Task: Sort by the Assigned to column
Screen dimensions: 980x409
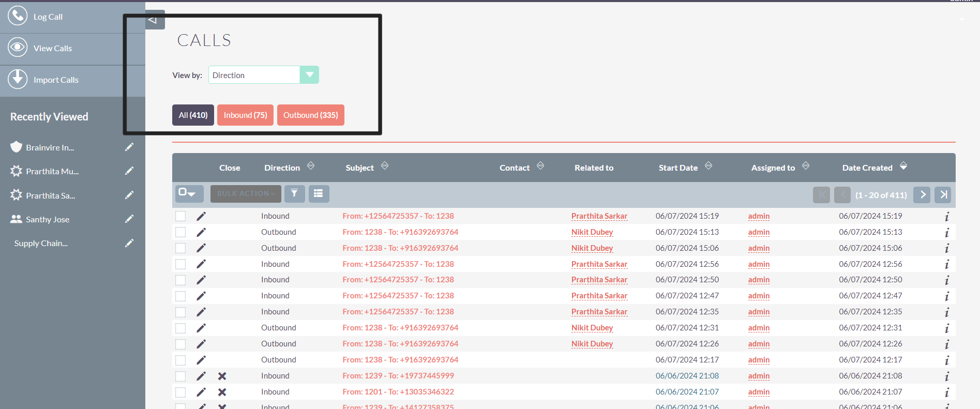Action: [806, 165]
